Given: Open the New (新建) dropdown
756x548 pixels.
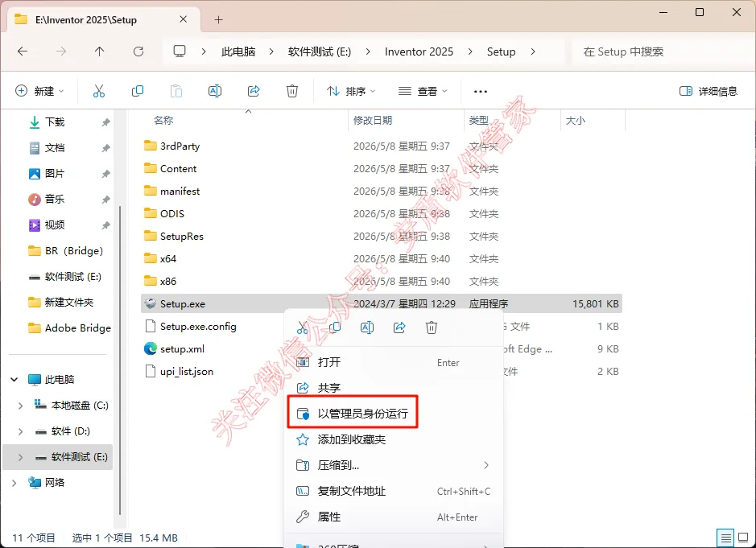Looking at the screenshot, I should tap(39, 91).
